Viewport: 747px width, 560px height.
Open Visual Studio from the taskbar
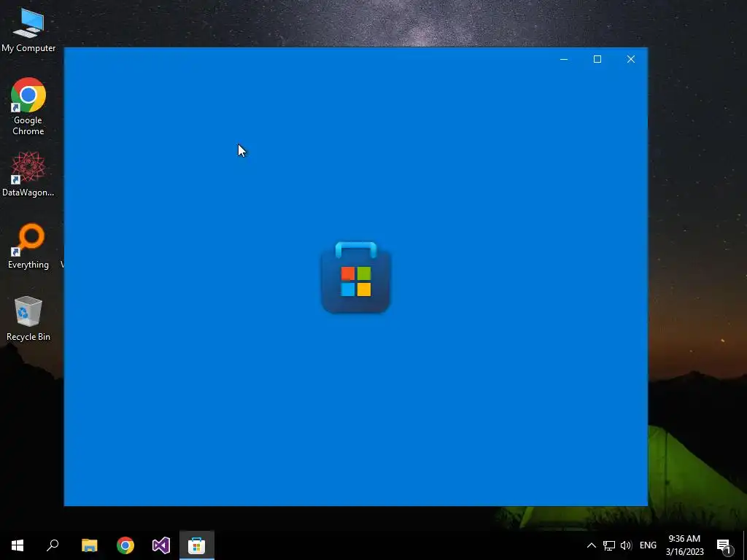[x=161, y=545]
